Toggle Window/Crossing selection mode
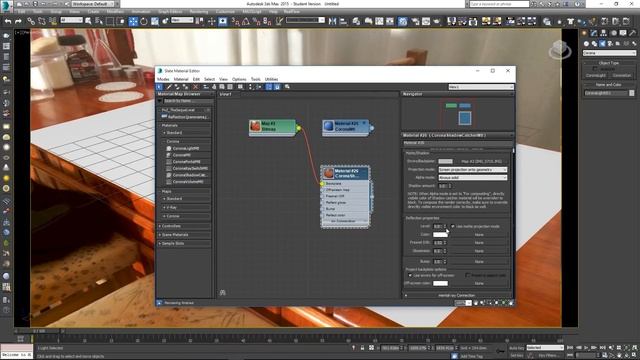This screenshot has width=640, height=360. (x=121, y=21)
